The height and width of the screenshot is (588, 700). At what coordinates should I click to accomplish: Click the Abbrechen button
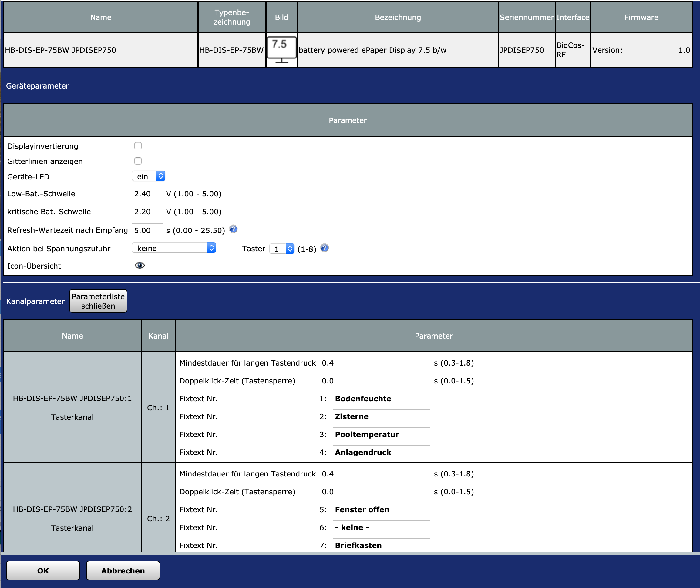coord(123,570)
